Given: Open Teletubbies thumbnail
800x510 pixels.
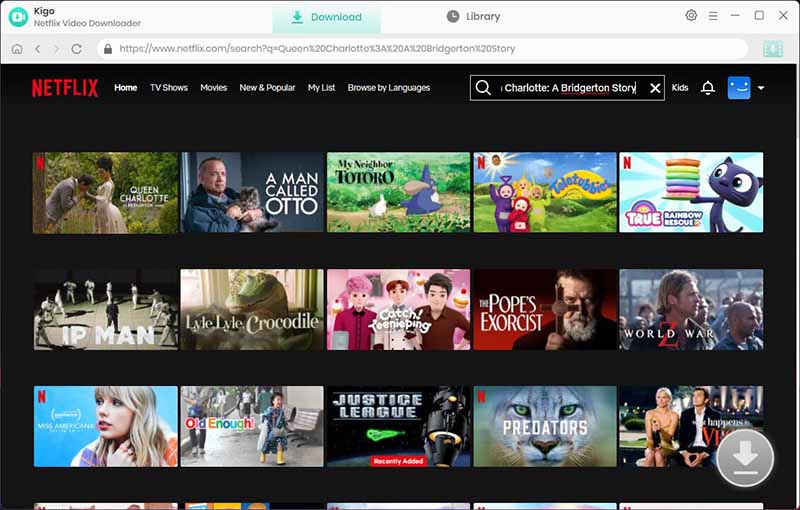Looking at the screenshot, I should point(545,192).
